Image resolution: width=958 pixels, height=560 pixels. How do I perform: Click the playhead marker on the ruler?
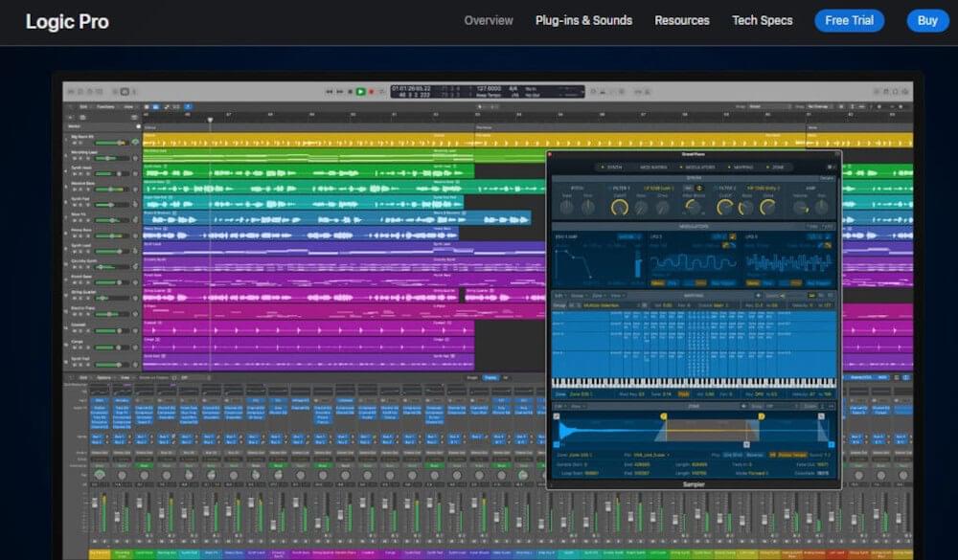pos(210,121)
